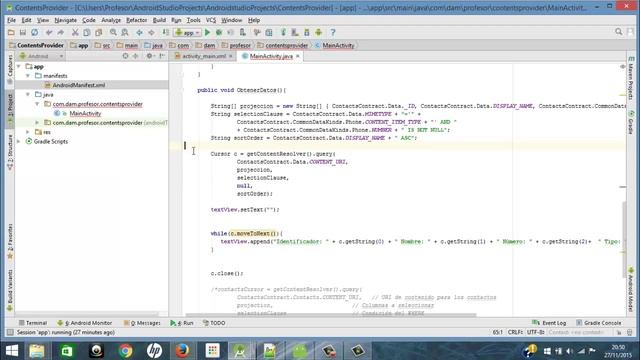Click the Help question mark icon

[333, 32]
